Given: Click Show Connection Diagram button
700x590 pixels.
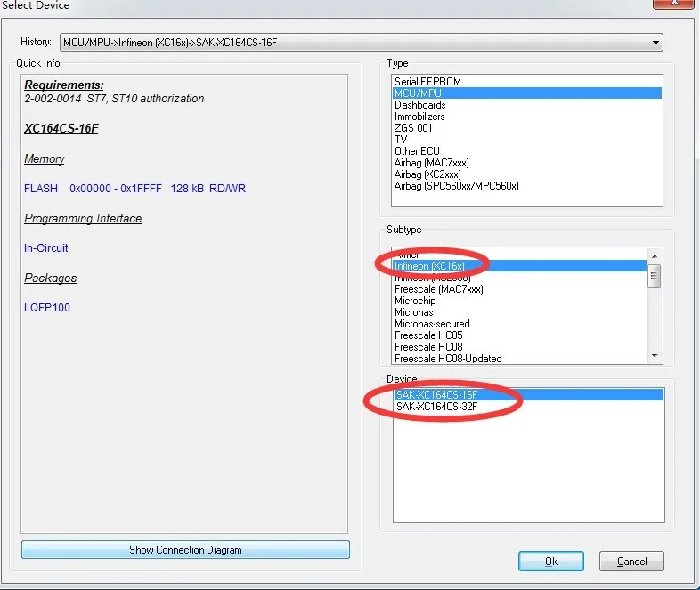Looking at the screenshot, I should [x=186, y=550].
